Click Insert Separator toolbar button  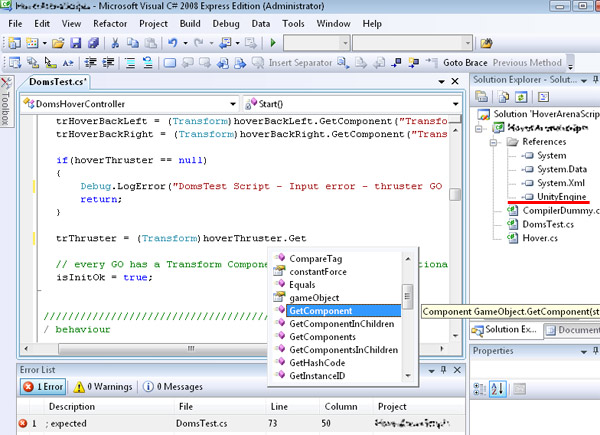tap(300, 63)
